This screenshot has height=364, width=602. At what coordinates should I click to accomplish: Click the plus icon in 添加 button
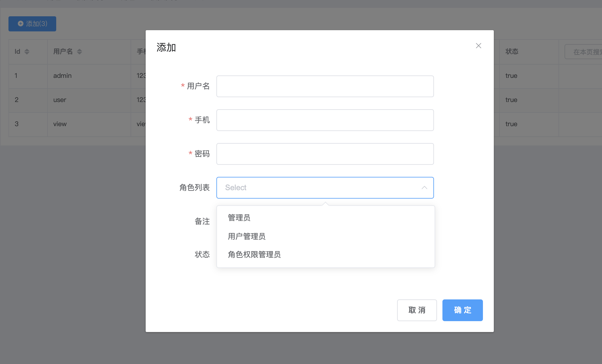coord(21,24)
